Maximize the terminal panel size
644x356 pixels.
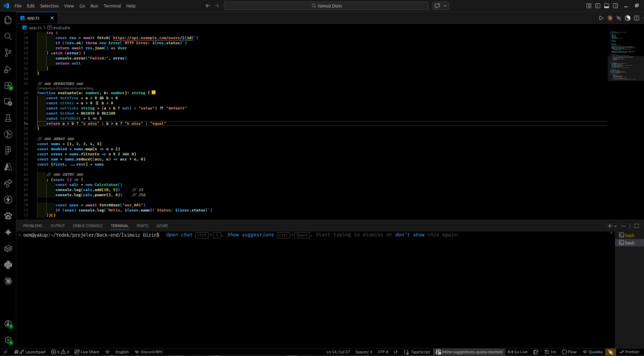tap(637, 226)
